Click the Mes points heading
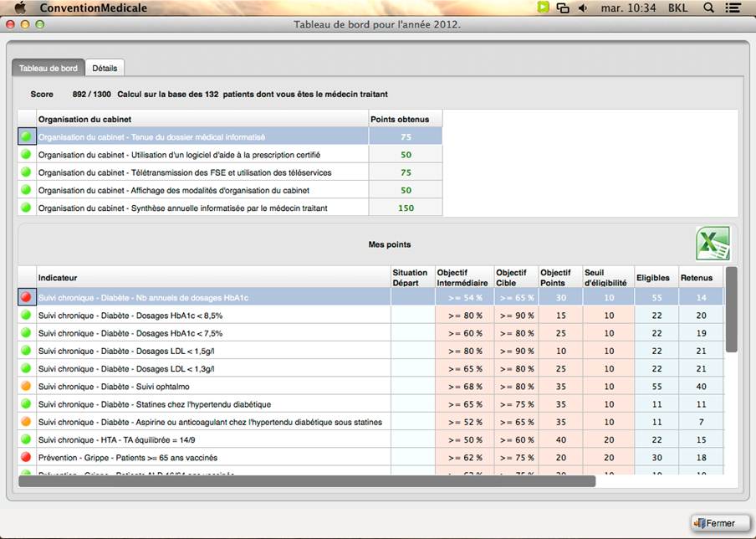 390,244
